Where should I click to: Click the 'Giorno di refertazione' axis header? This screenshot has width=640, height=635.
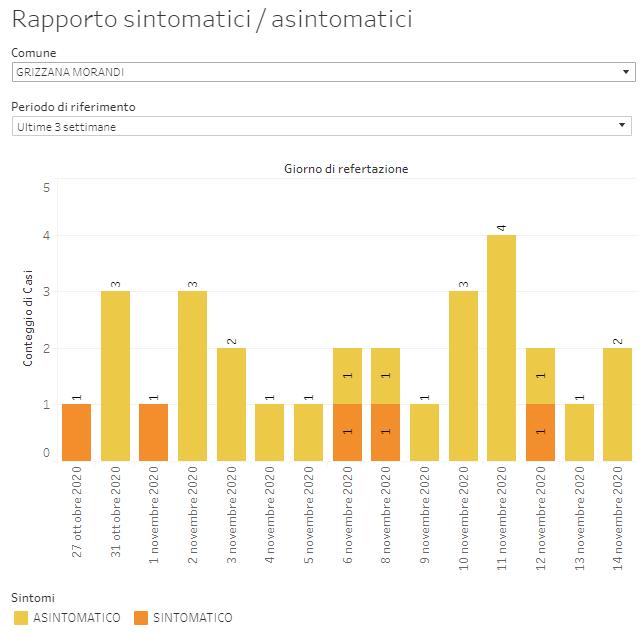pos(346,169)
